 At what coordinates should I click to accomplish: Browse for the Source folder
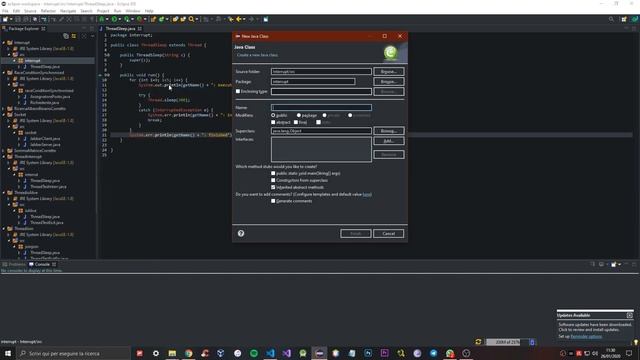[389, 71]
